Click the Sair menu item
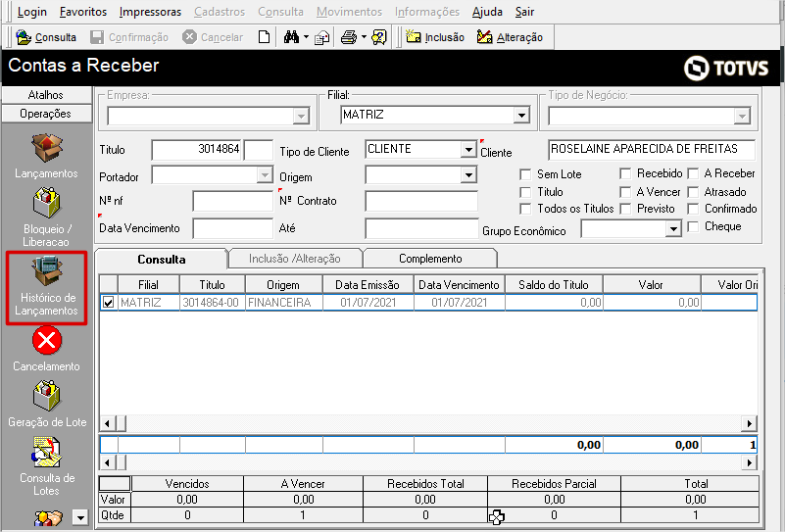 coord(524,12)
